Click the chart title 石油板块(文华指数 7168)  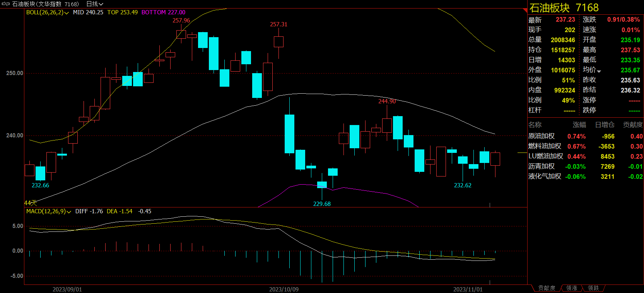pos(46,4)
